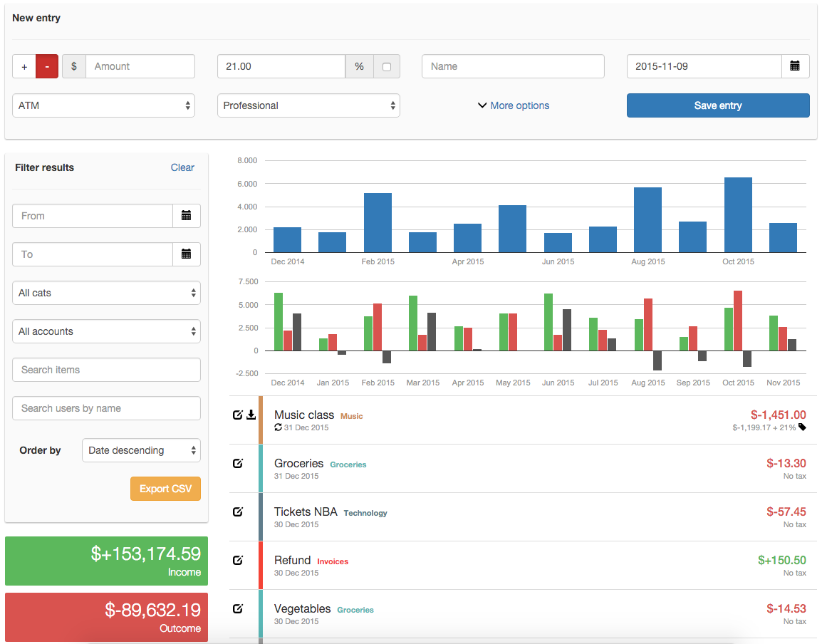
Task: Click the recurring icon on Music class
Action: click(277, 427)
